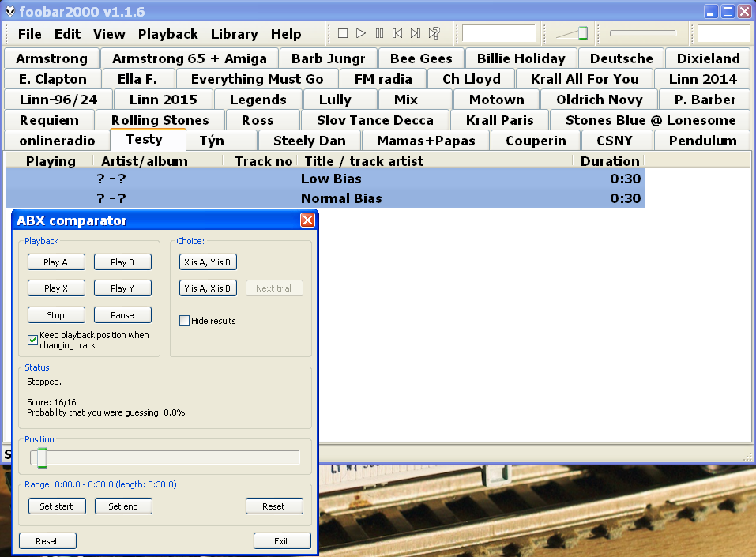The width and height of the screenshot is (756, 557).
Task: Switch to the Dixieland playlist tab
Action: point(708,58)
